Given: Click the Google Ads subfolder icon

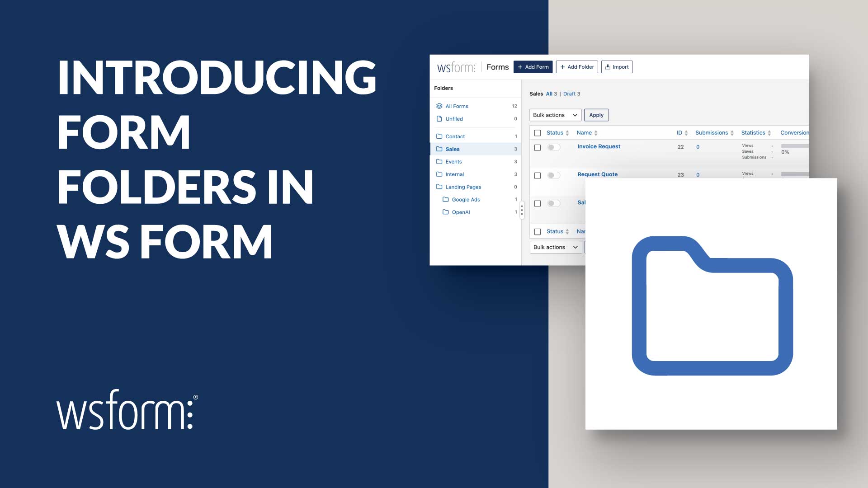Looking at the screenshot, I should point(445,200).
